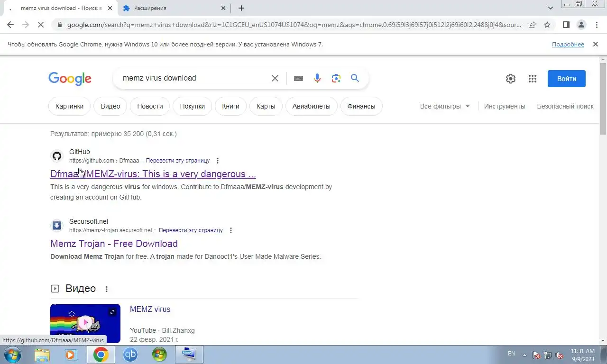Filter results by Новости
This screenshot has width=607, height=364.
click(150, 106)
